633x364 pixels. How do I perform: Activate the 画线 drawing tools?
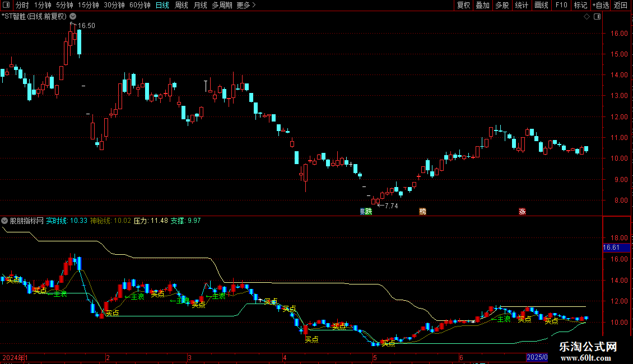[x=541, y=5]
